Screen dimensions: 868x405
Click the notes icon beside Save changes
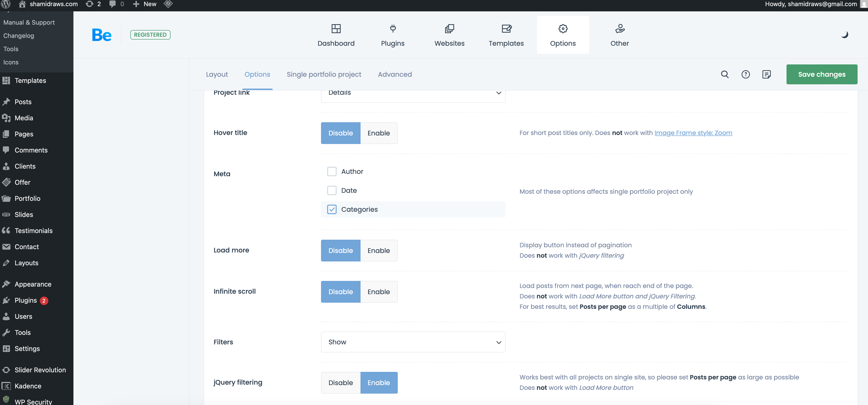pos(766,74)
